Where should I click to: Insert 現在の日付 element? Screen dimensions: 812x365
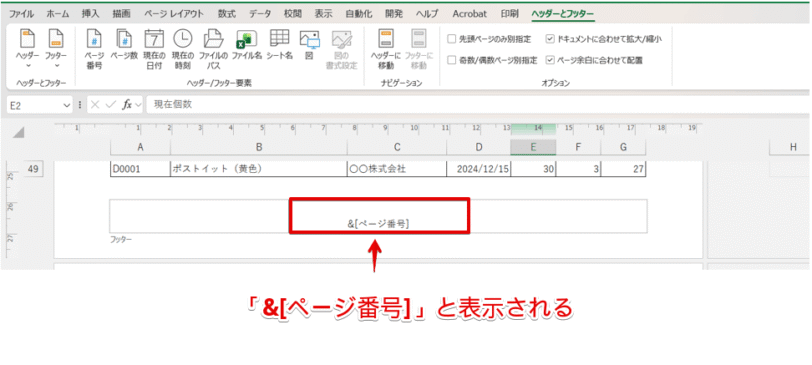coord(154,50)
